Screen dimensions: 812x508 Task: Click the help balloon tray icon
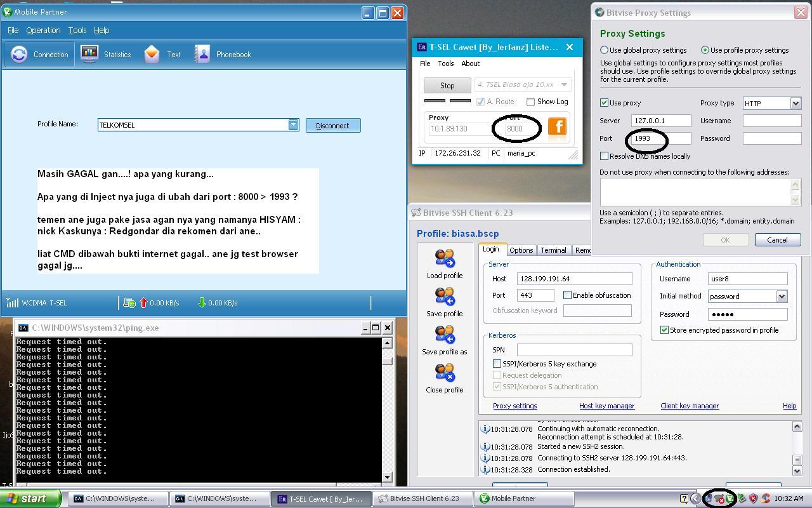point(684,498)
